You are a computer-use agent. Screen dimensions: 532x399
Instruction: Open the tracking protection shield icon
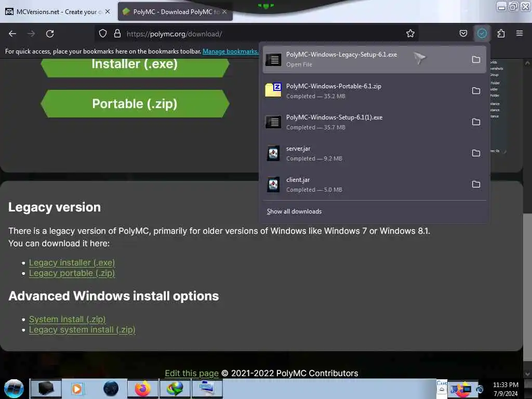click(103, 33)
